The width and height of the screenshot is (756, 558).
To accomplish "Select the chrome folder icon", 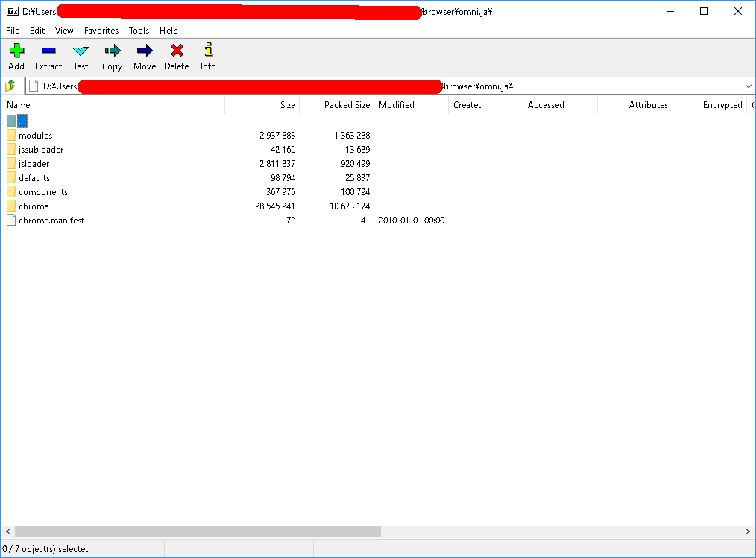I will [x=12, y=206].
